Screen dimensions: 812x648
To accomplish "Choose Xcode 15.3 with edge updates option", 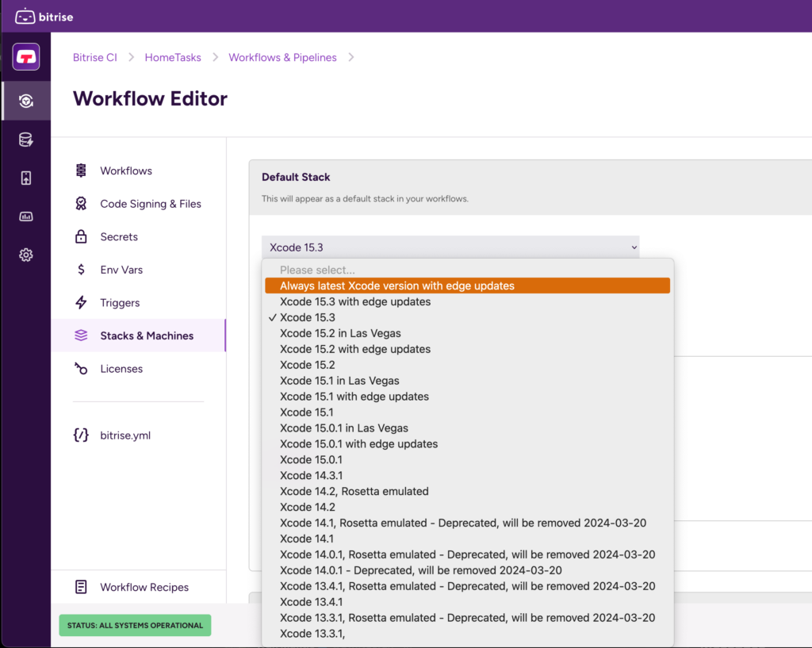I will pyautogui.click(x=467, y=301).
